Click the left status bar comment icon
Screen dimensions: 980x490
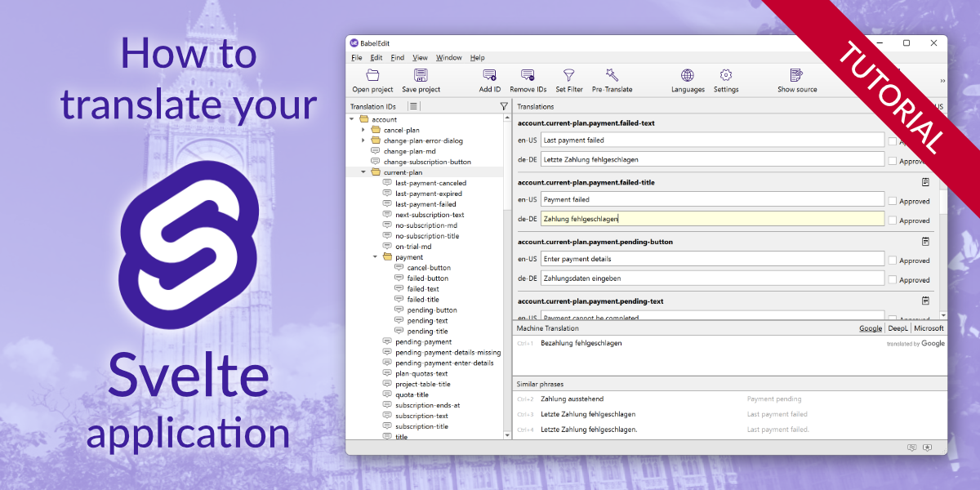[x=912, y=448]
